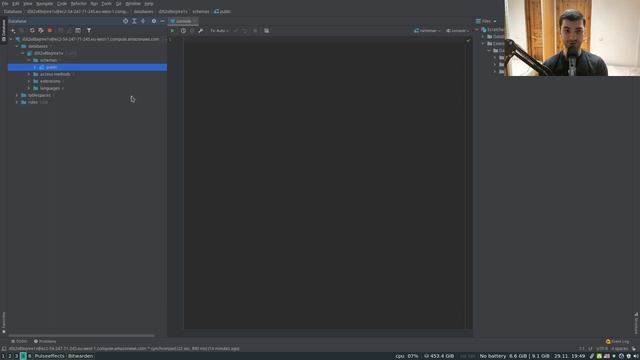Open the table editor icon in Database toolbar
The width and height of the screenshot is (640, 360).
pyautogui.click(x=78, y=31)
